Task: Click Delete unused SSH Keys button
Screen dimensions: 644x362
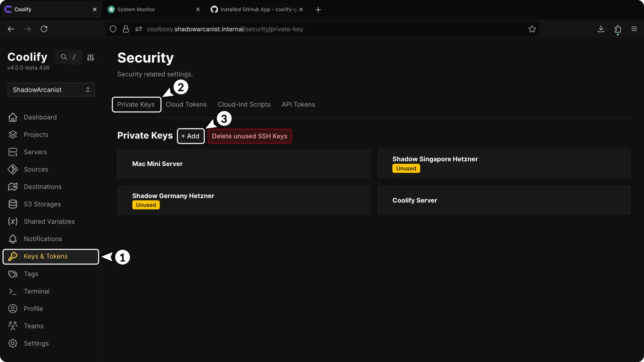Action: (250, 136)
